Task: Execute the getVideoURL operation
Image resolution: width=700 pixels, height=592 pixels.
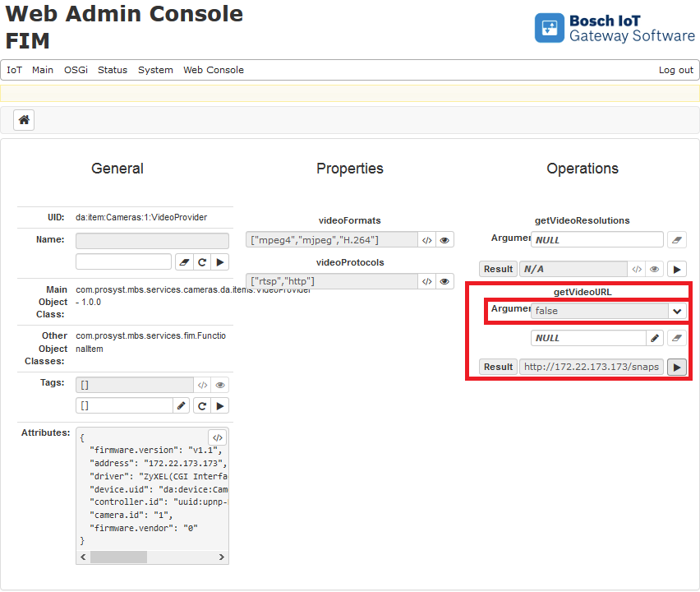Action: [676, 367]
